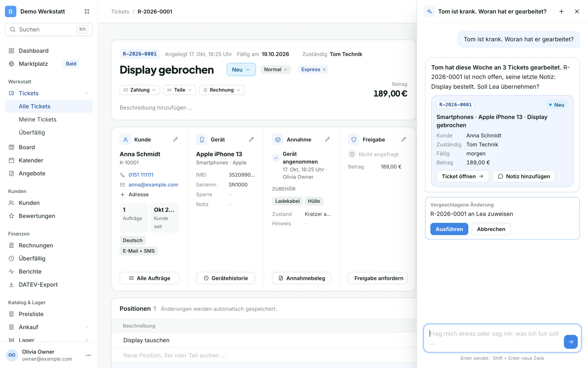Edit the Freigabe card with pencil icon
The width and height of the screenshot is (588, 368).
coord(404,139)
